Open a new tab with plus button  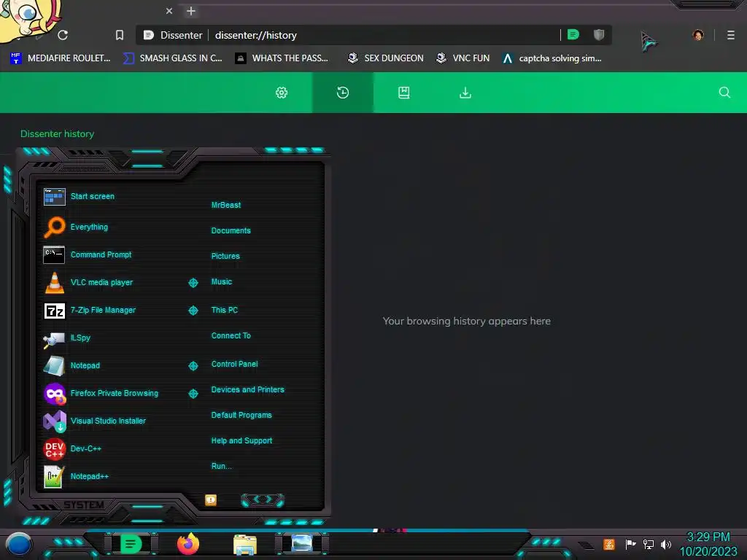coord(191,10)
